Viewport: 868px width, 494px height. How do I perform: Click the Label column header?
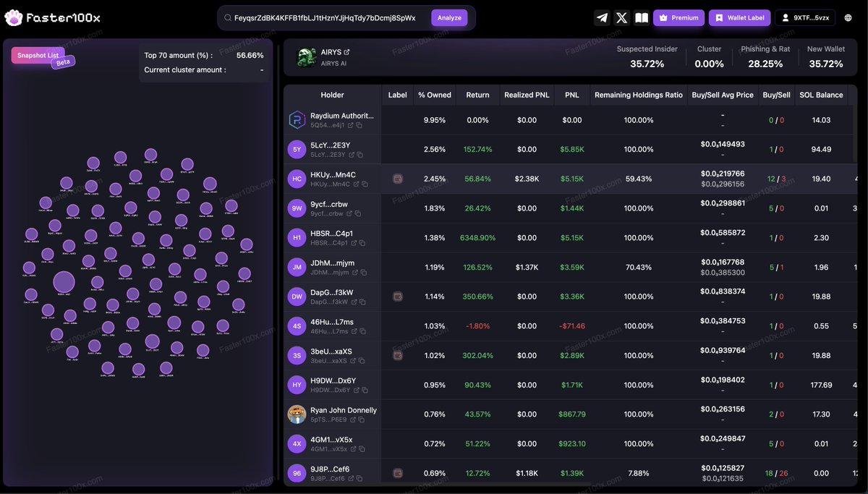click(x=398, y=95)
